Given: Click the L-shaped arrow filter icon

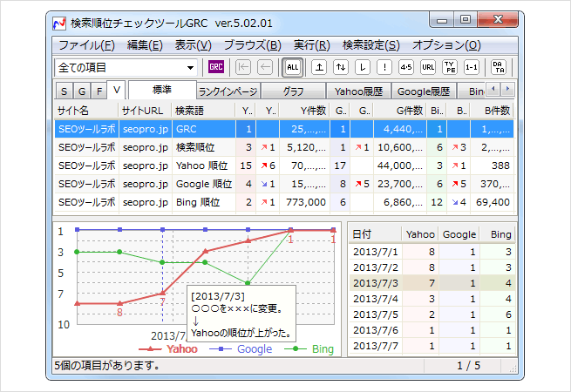Looking at the screenshot, I should (363, 67).
